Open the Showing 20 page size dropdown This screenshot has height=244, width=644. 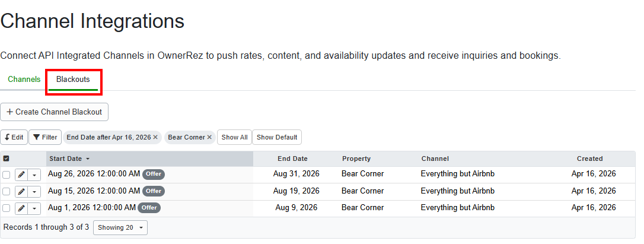[x=120, y=227]
